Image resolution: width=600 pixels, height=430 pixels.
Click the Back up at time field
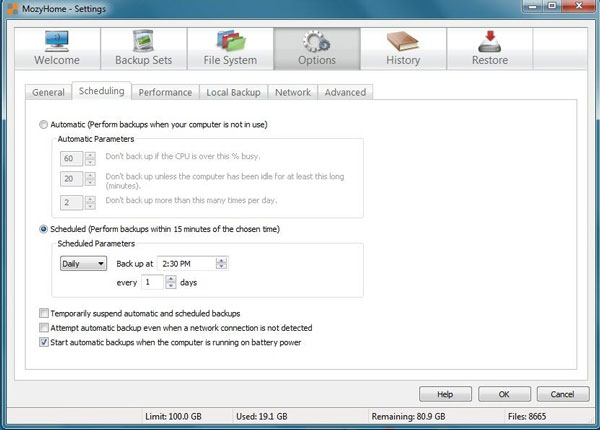[x=186, y=264]
